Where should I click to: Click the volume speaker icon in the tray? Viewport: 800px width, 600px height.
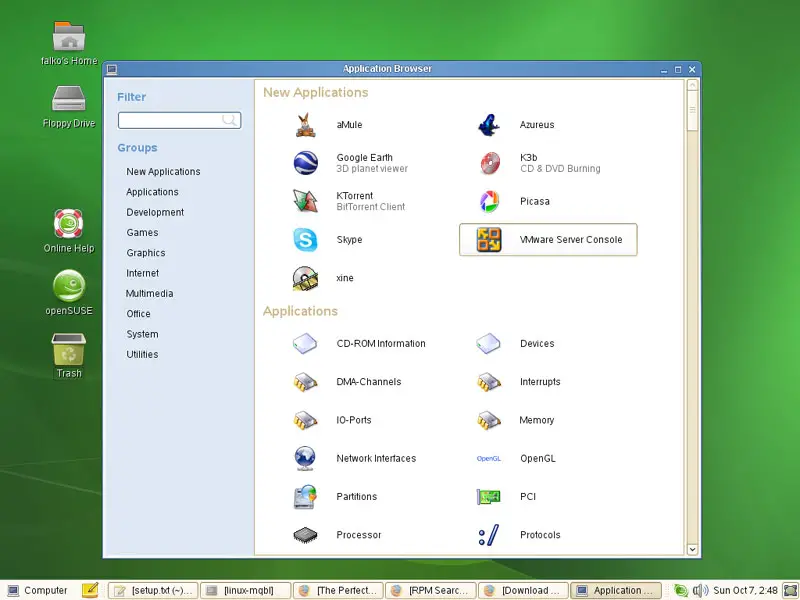(x=701, y=590)
